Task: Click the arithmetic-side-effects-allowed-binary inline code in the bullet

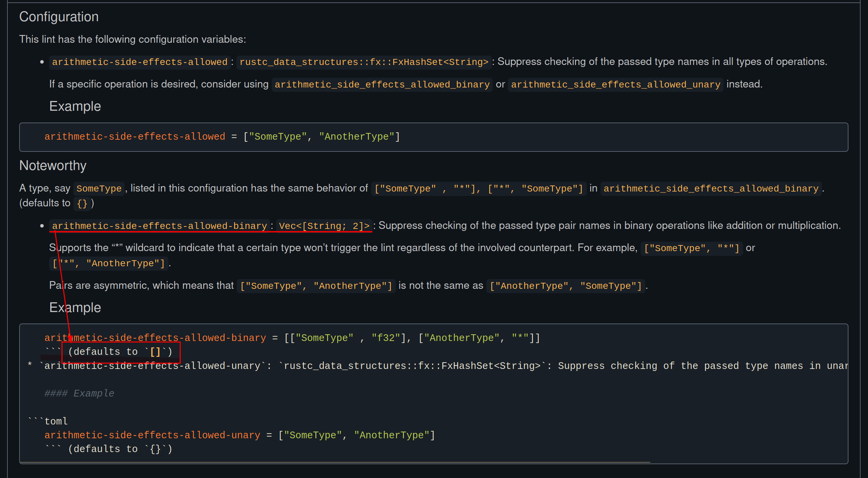Action: click(159, 226)
